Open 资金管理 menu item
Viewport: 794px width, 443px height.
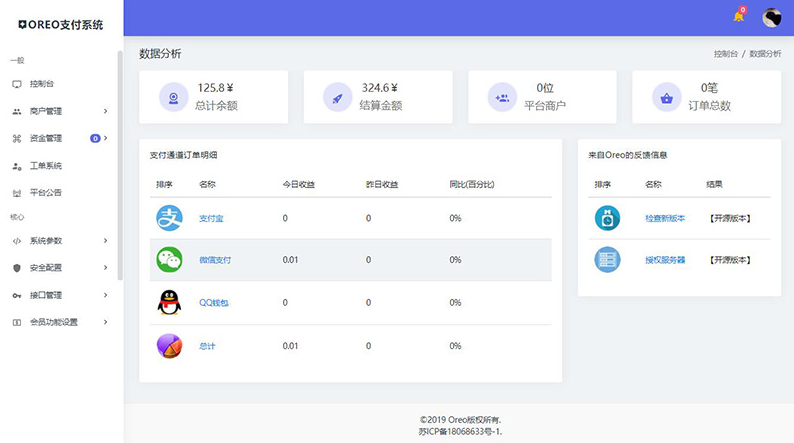tap(46, 138)
